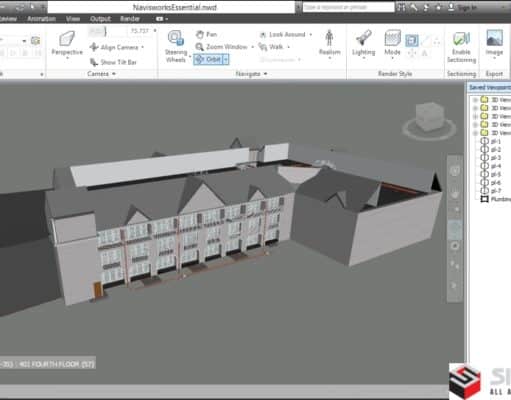Click the field of view value 75.737
The width and height of the screenshot is (511, 400).
pyautogui.click(x=140, y=31)
